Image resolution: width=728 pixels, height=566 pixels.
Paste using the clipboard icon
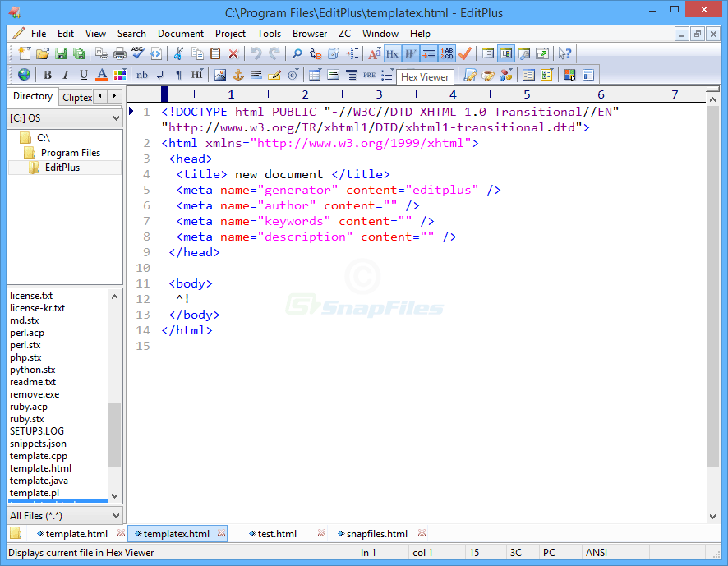[x=215, y=53]
